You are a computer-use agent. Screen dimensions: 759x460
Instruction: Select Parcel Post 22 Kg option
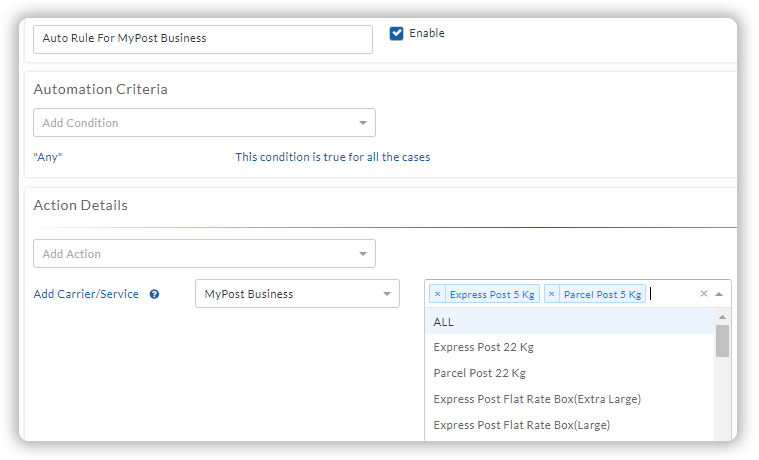point(570,373)
